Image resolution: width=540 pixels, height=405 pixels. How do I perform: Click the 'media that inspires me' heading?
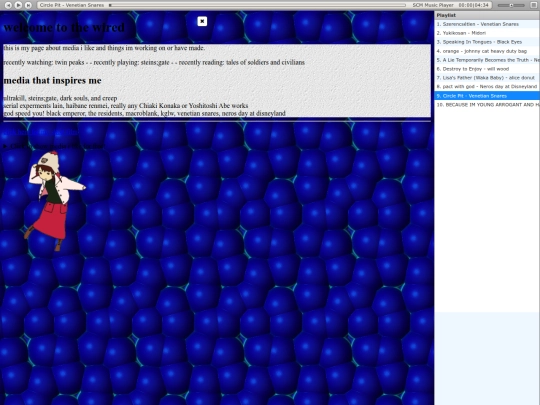(52, 81)
